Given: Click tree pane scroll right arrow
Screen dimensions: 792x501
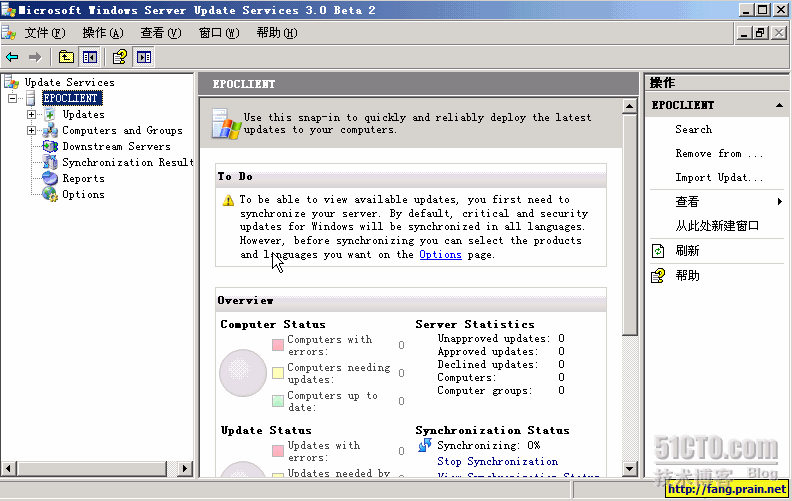Looking at the screenshot, I should [185, 468].
